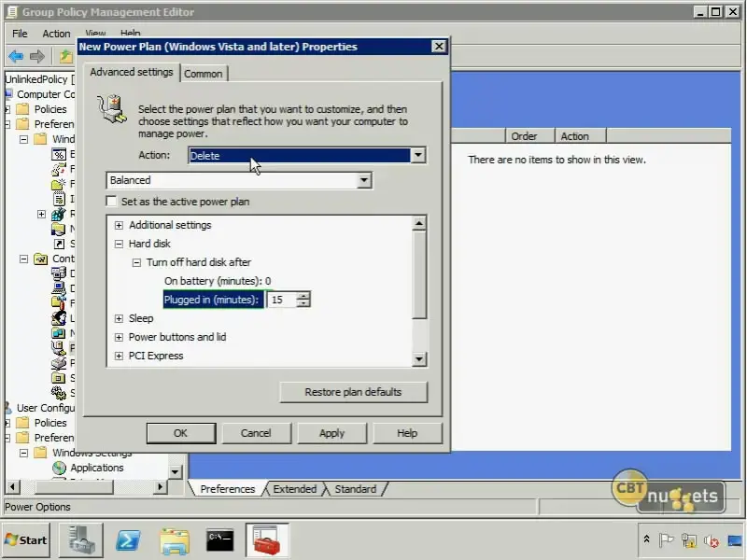Image resolution: width=747 pixels, height=560 pixels.
Task: Click tree pane scroll left arrow
Action: pos(12,486)
